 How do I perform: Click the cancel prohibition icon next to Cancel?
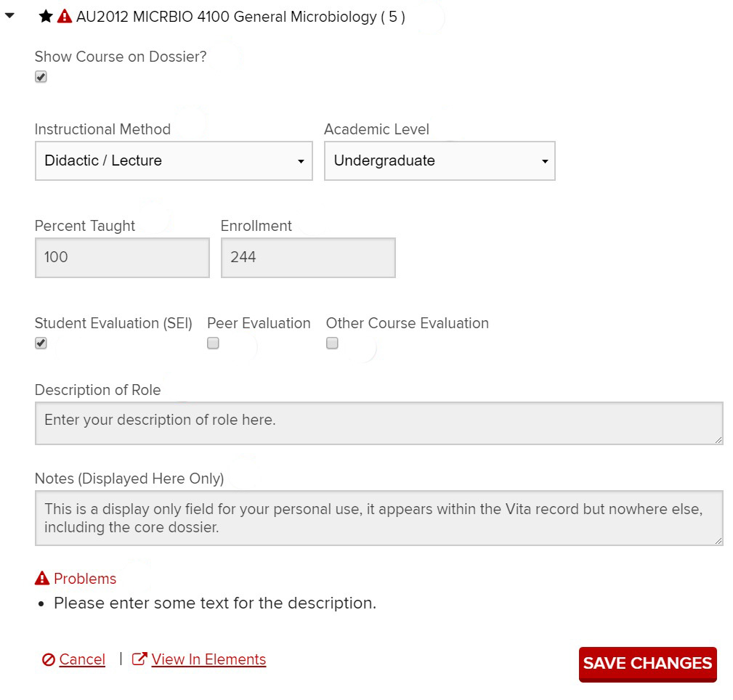click(x=48, y=659)
